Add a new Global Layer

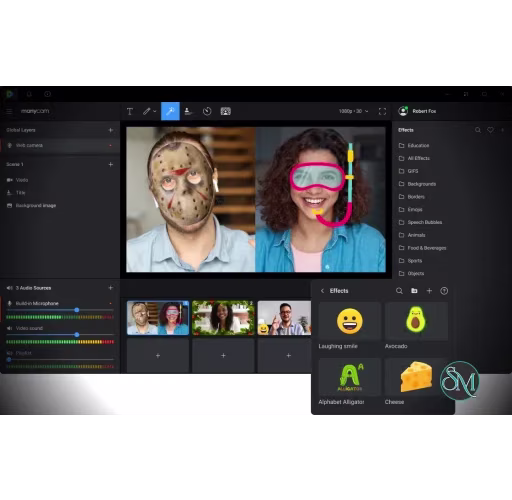click(x=111, y=130)
